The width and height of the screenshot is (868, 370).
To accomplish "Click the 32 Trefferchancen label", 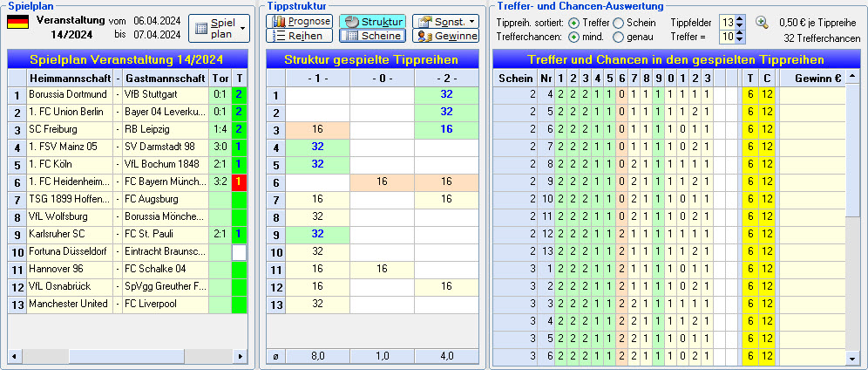I will [x=822, y=38].
